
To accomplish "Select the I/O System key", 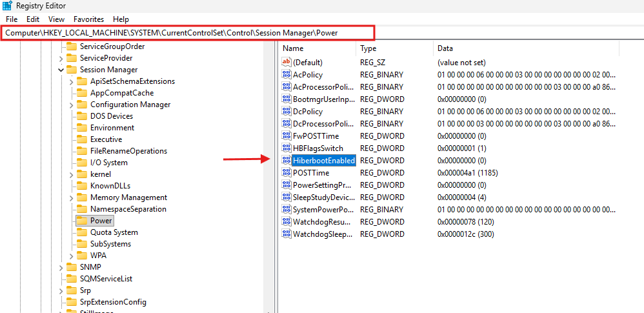I will pyautogui.click(x=109, y=163).
